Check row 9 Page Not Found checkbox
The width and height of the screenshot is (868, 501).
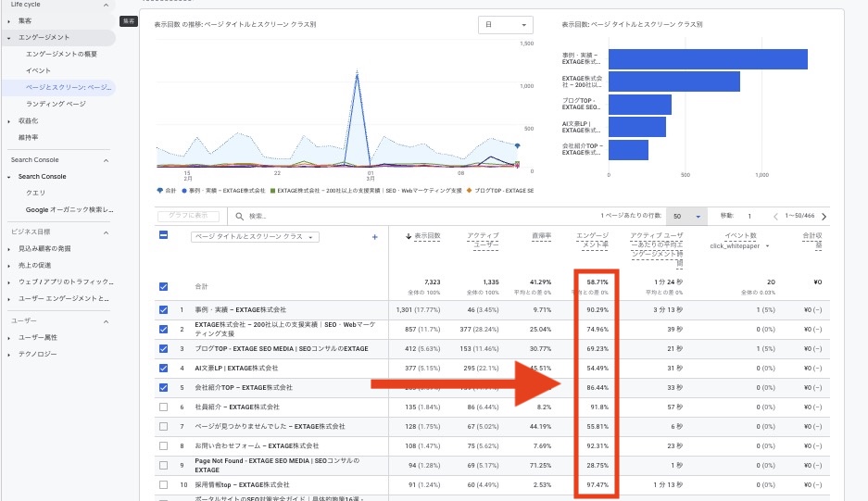coord(163,466)
